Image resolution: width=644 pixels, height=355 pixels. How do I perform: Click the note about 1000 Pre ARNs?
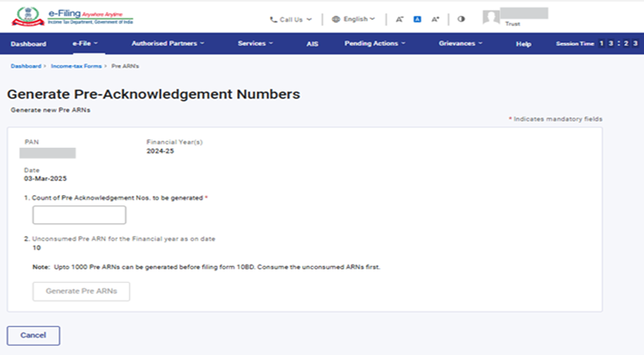206,267
